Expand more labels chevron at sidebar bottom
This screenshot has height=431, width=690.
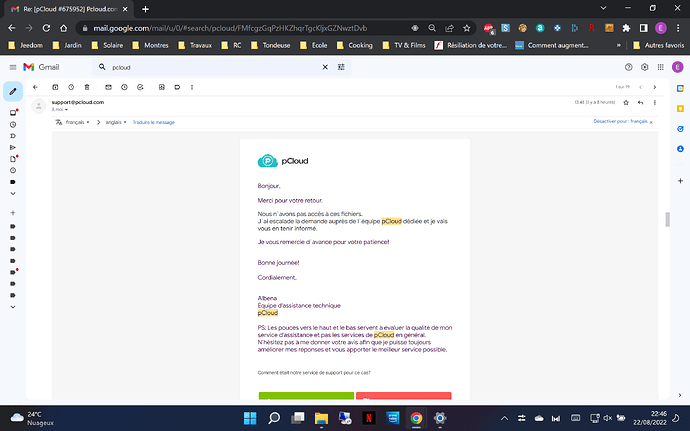(x=13, y=307)
